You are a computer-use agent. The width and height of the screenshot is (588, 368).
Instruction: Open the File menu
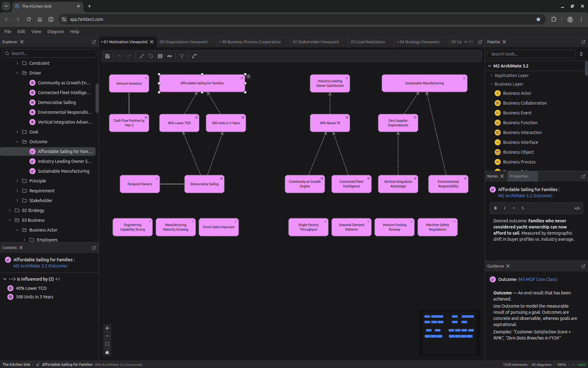coord(8,32)
